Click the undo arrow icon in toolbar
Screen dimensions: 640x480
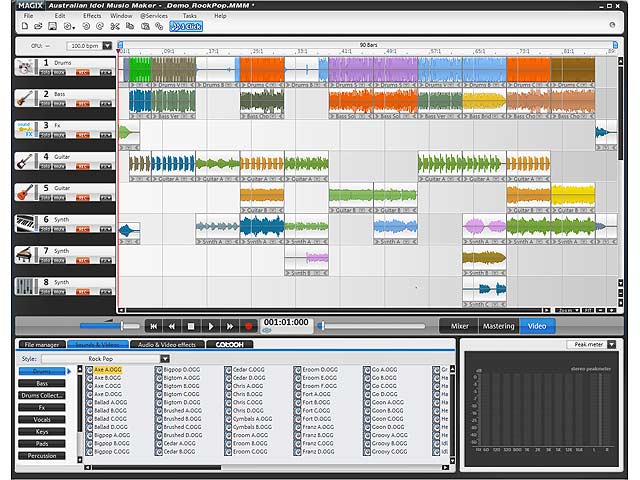click(86, 26)
